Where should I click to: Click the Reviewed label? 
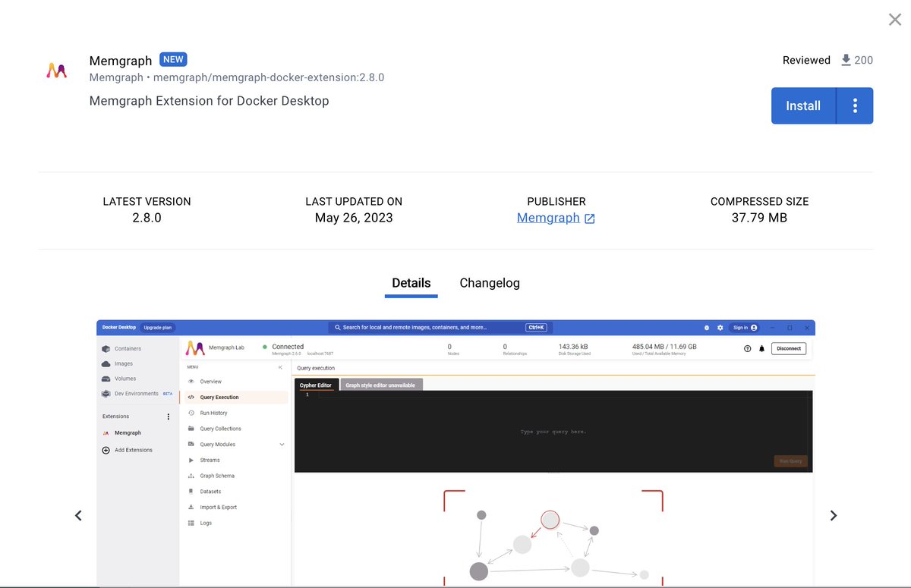806,60
